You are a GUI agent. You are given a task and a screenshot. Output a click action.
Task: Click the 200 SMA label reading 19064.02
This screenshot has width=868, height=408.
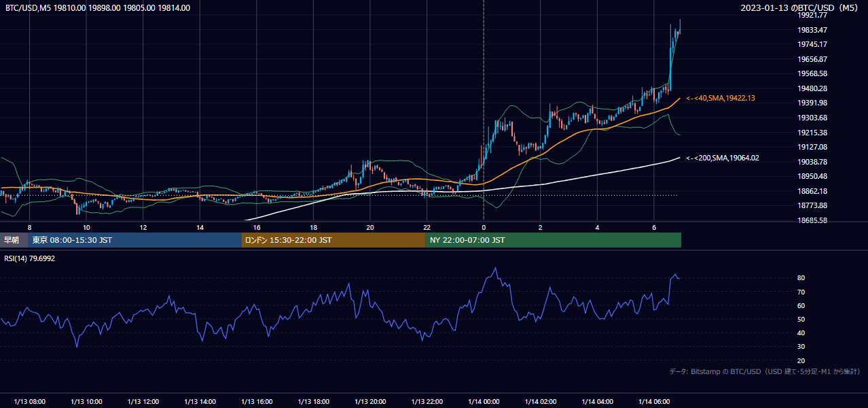click(x=723, y=158)
